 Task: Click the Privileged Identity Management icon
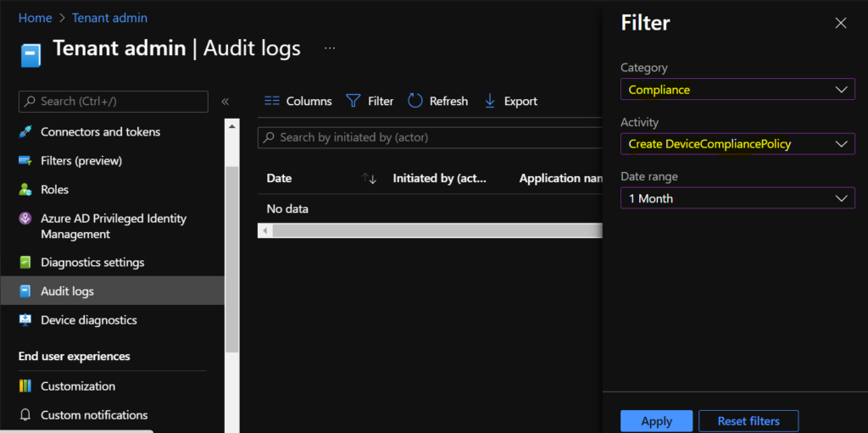point(25,219)
